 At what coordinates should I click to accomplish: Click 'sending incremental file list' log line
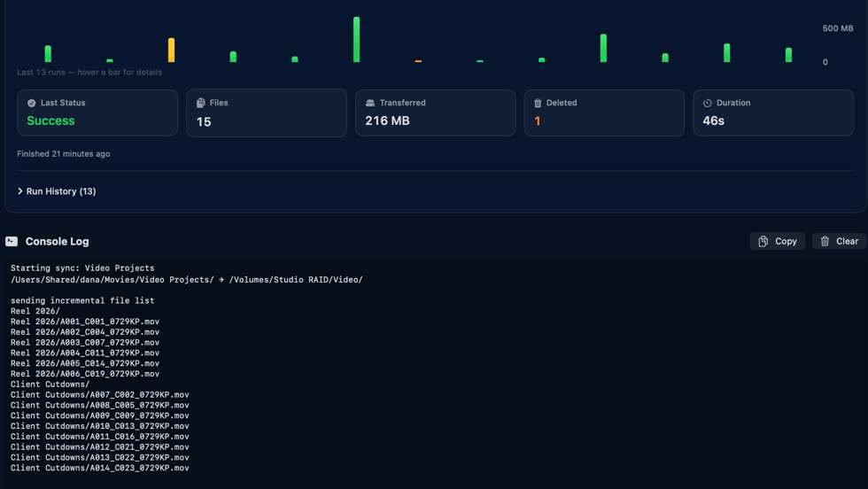(x=82, y=300)
